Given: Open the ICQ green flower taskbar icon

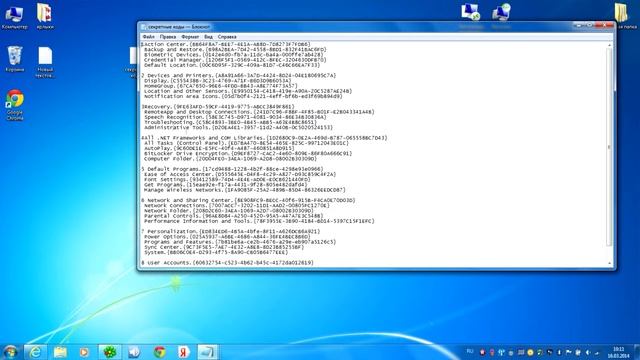Looking at the screenshot, I should (x=109, y=352).
